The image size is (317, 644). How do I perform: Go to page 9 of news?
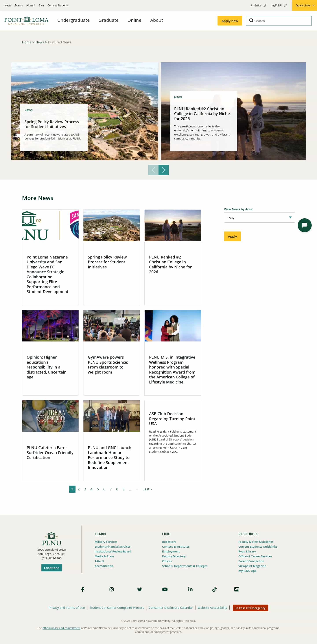click(x=123, y=489)
